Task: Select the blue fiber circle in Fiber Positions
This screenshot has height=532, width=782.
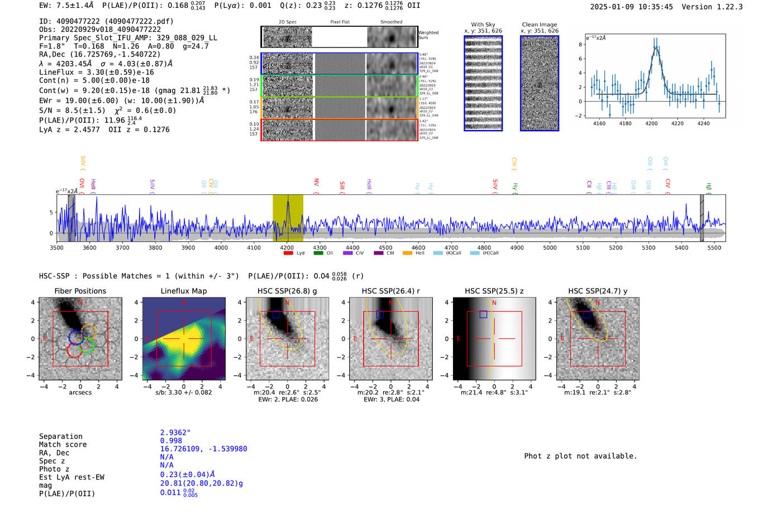Action: tap(76, 338)
